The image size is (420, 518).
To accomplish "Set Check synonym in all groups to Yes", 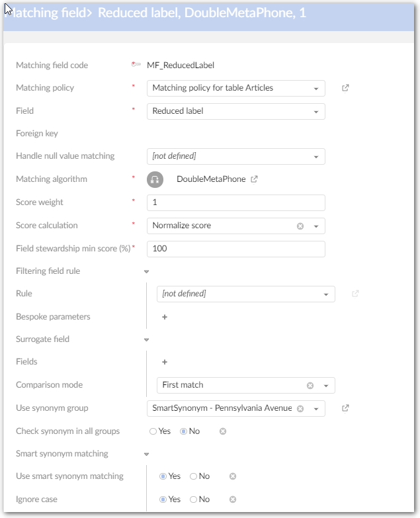I will 153,431.
